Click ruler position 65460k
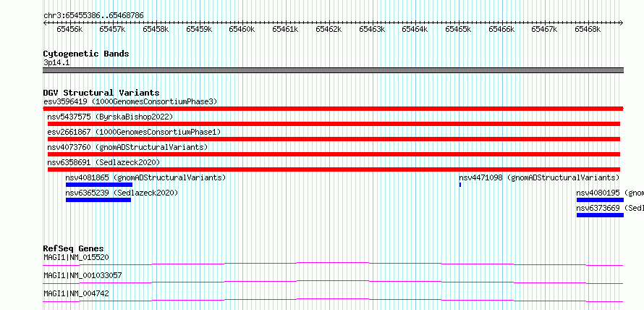Screen dimensions: 644x310 (242, 29)
